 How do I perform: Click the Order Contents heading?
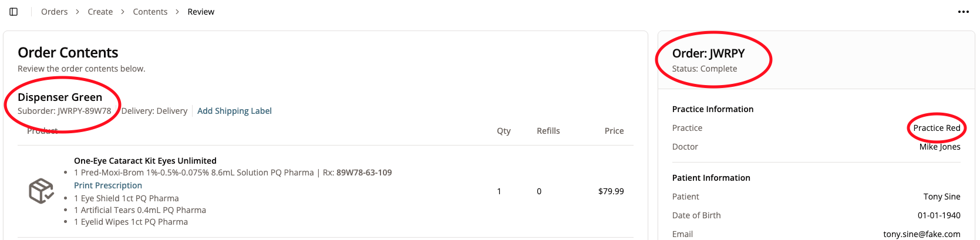point(68,53)
